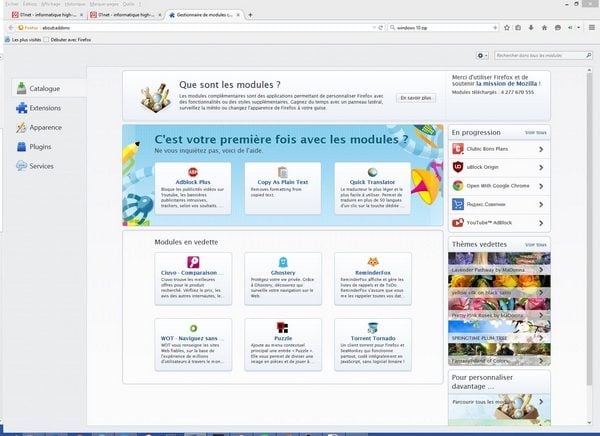Open the Ghostery module card

[283, 278]
